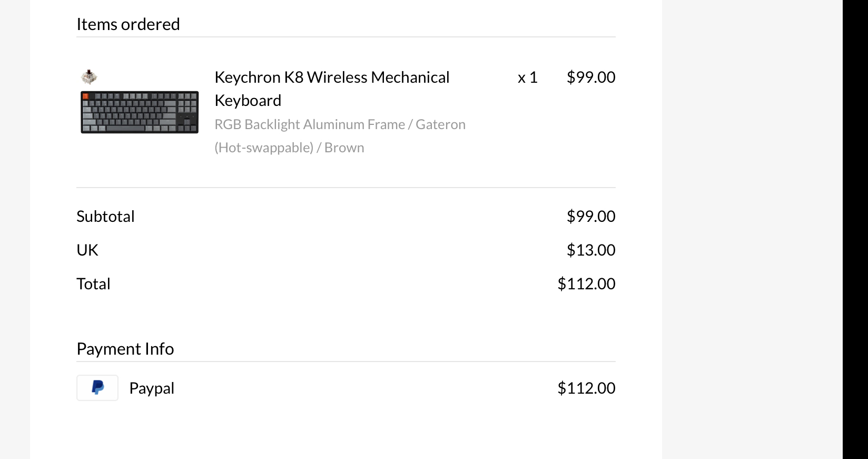Select the Paypal payment method text
The image size is (868, 459).
[152, 388]
